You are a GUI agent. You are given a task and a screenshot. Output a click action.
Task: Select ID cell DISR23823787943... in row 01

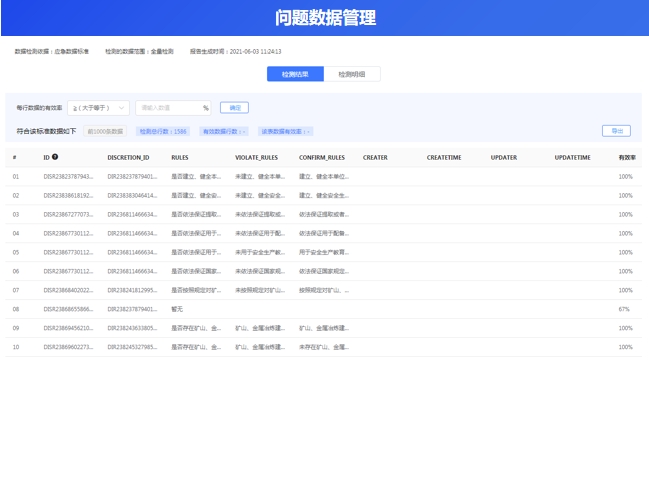coord(68,177)
